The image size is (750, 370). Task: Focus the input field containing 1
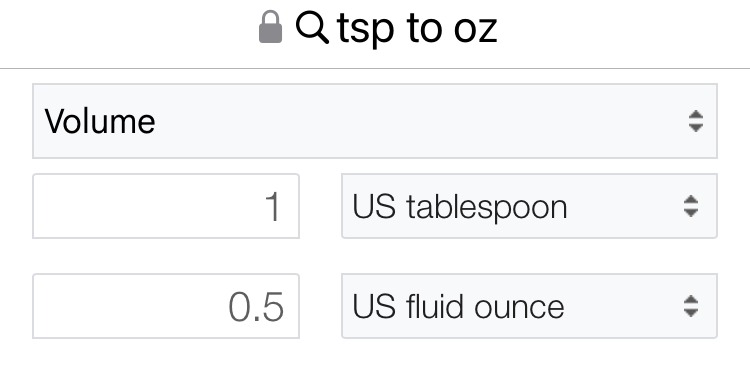pos(165,206)
